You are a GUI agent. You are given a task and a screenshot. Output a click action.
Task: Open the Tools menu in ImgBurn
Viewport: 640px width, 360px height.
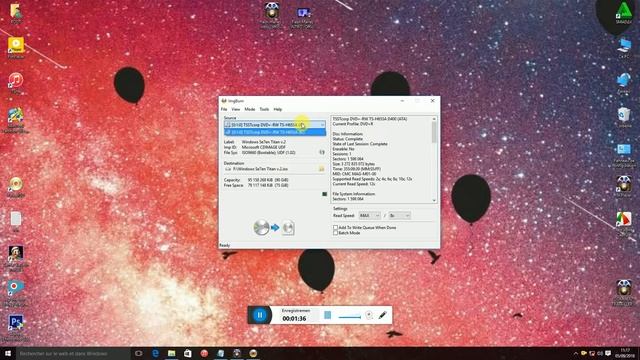click(x=264, y=109)
